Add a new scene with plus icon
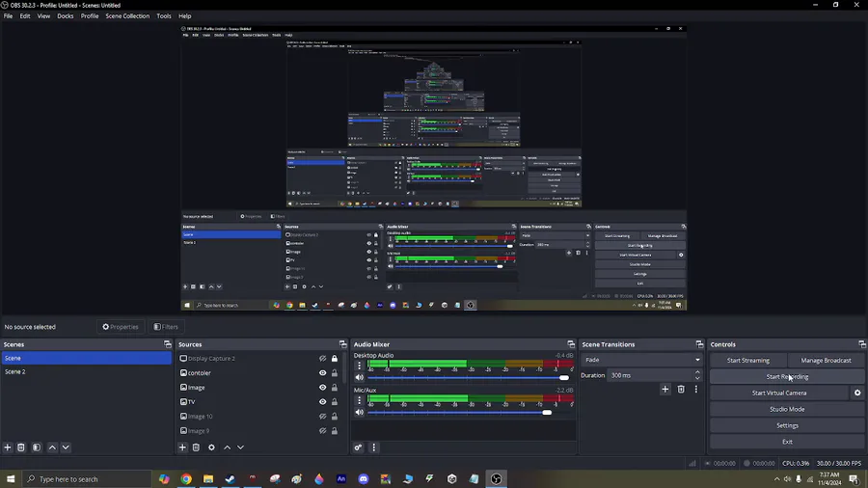 coord(8,447)
